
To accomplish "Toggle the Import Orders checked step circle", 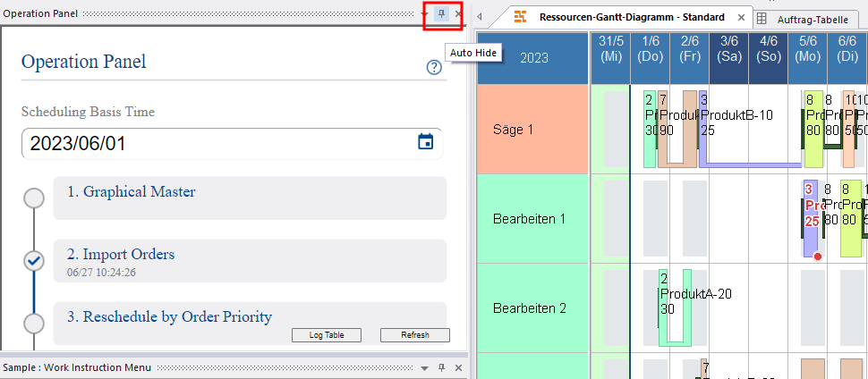I will [34, 260].
